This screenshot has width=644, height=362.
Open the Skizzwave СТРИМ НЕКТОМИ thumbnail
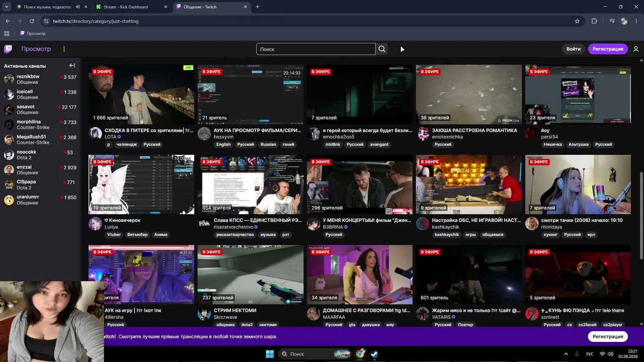tap(251, 275)
